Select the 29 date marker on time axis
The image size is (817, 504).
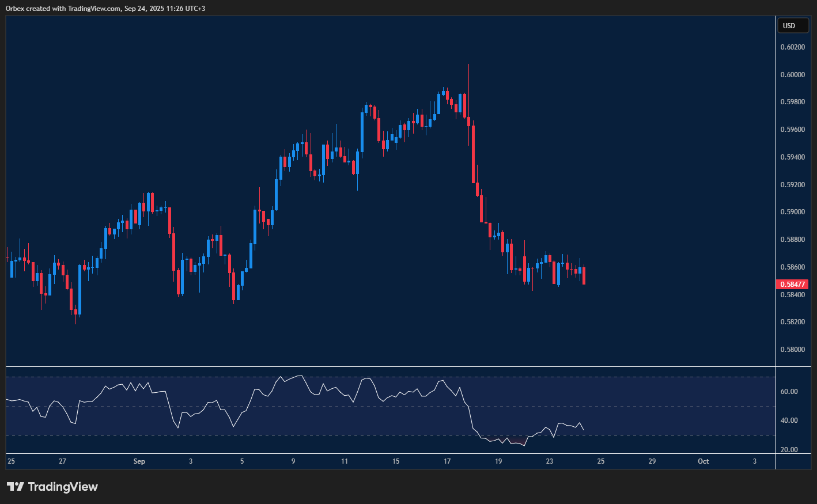coord(652,461)
